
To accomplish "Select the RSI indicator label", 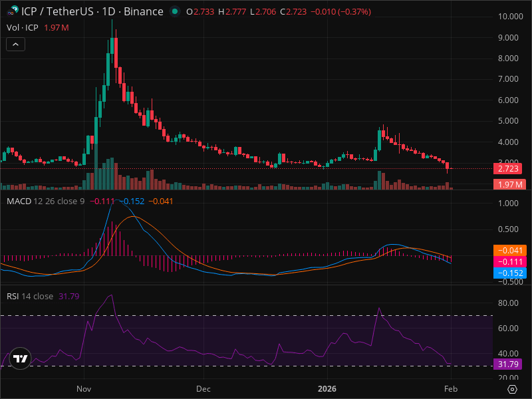I will coord(13,296).
